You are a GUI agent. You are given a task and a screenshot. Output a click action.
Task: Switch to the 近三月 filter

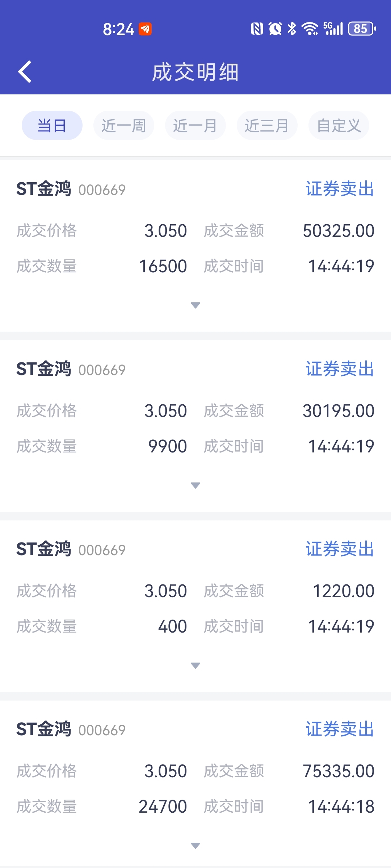point(267,125)
